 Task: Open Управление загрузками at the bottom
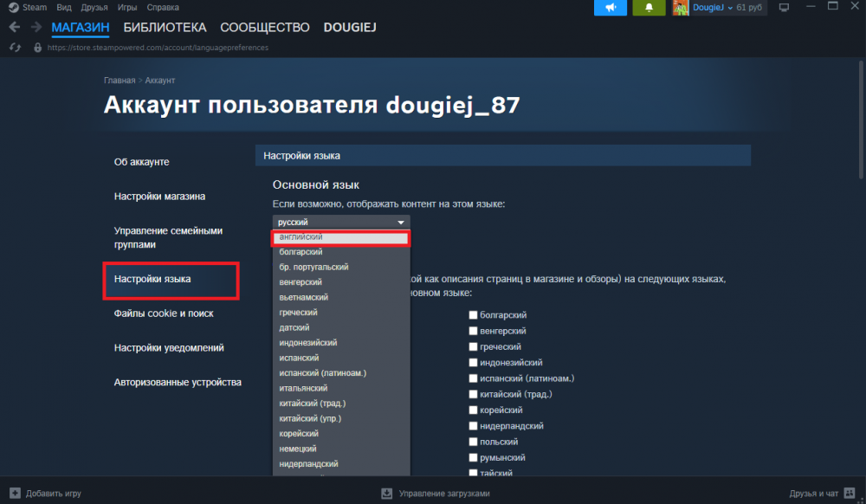pyautogui.click(x=436, y=493)
